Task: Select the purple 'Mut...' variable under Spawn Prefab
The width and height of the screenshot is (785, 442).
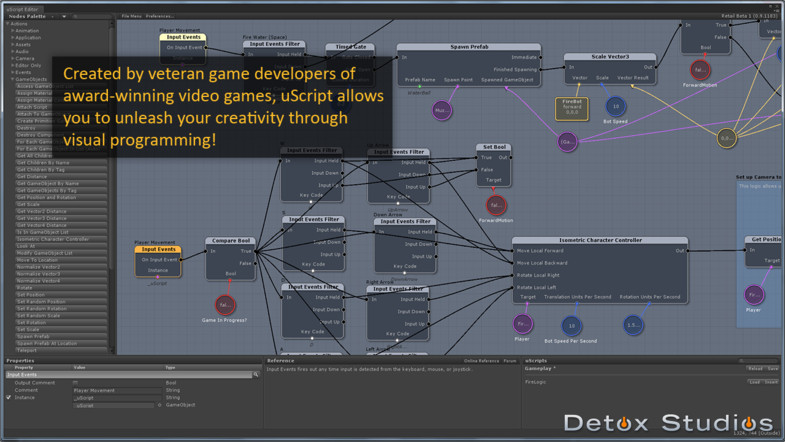Action: tap(442, 110)
